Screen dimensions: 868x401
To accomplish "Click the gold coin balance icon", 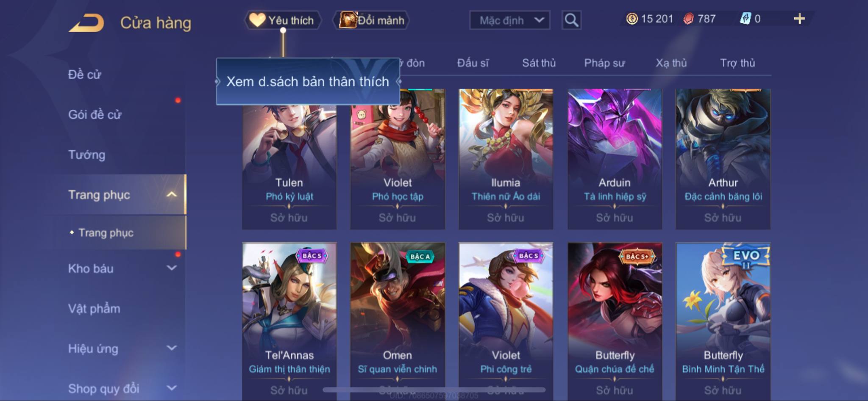I will click(632, 19).
